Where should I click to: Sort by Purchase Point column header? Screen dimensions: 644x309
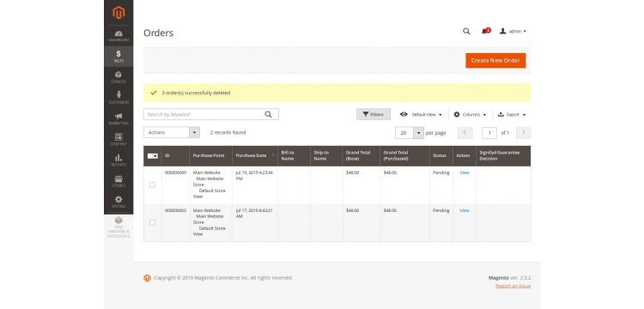click(210, 156)
